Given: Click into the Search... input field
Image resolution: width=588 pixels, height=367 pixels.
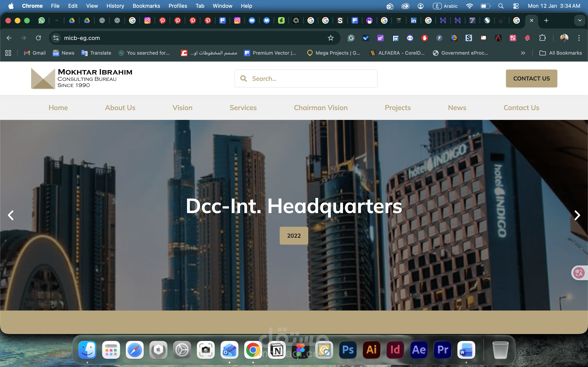Looking at the screenshot, I should click(311, 78).
